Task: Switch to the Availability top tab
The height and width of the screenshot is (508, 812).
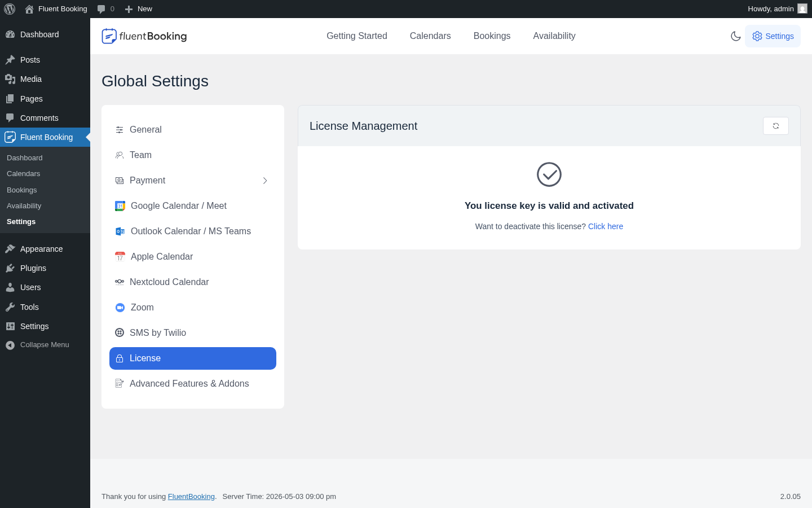Action: click(554, 36)
